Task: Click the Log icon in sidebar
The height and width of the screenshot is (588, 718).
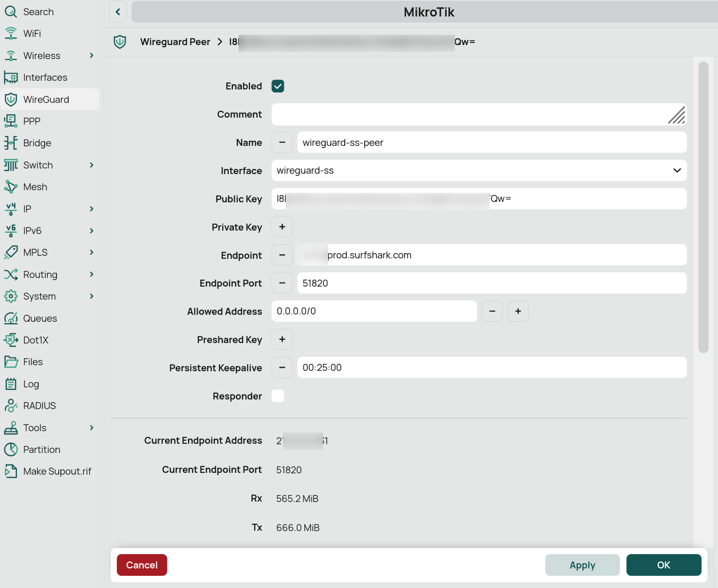Action: click(x=10, y=384)
